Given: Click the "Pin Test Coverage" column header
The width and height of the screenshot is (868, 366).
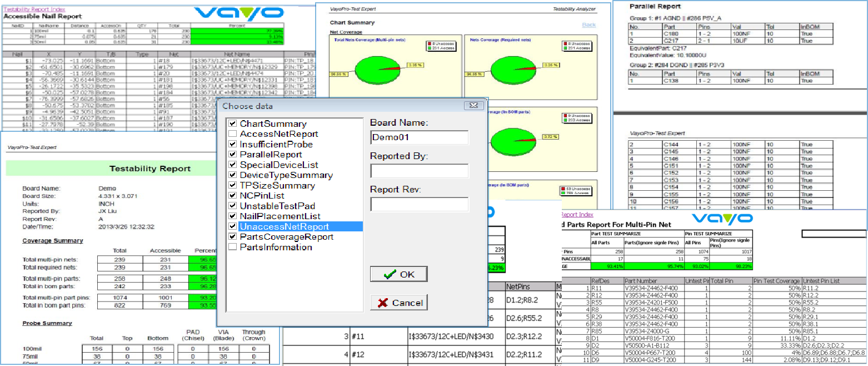Looking at the screenshot, I should [776, 281].
